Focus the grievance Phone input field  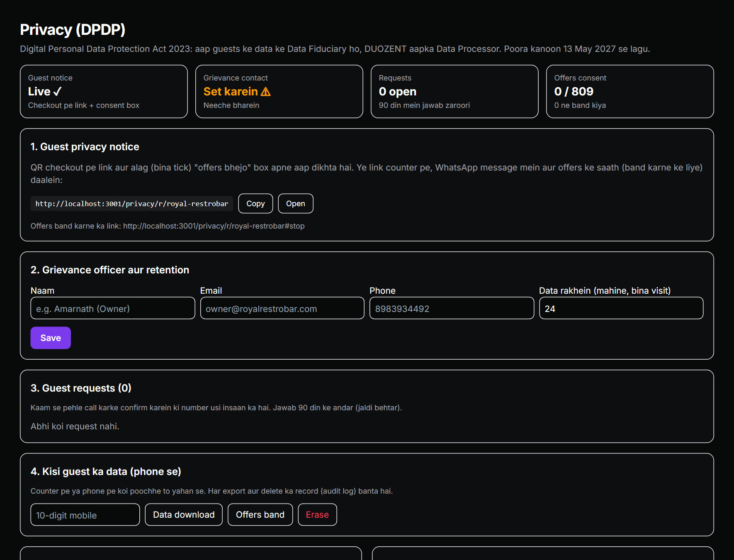[452, 308]
